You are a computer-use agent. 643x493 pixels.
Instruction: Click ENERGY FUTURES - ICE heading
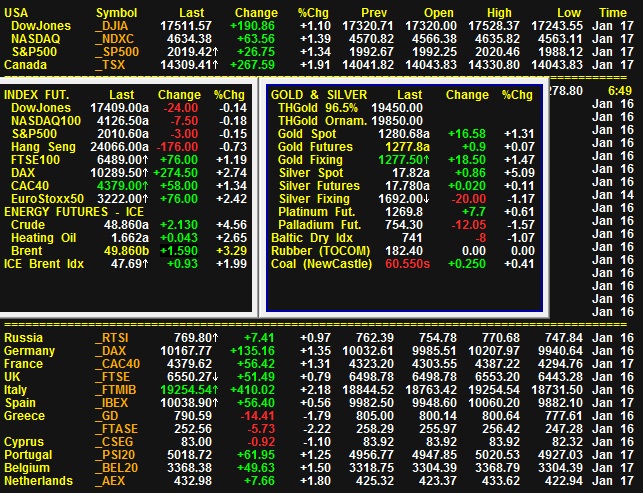click(x=74, y=212)
